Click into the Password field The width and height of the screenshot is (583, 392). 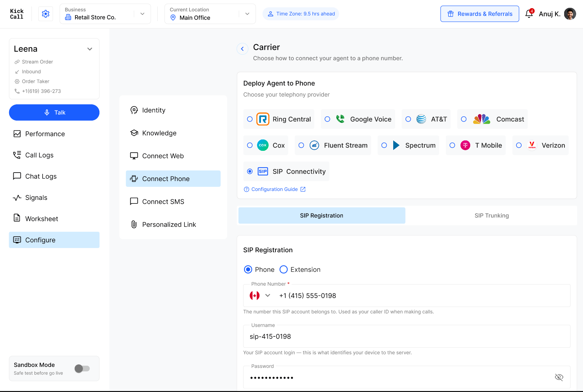coord(407,377)
